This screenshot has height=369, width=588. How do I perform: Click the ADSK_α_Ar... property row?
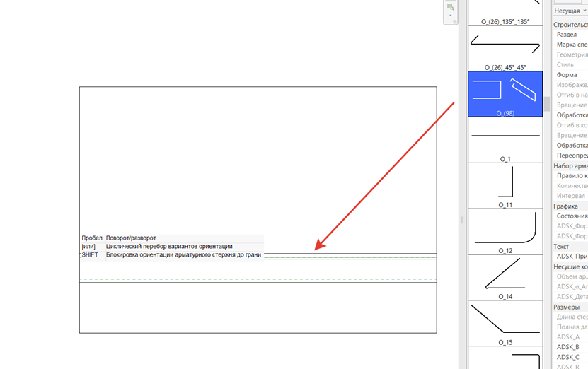(570, 286)
